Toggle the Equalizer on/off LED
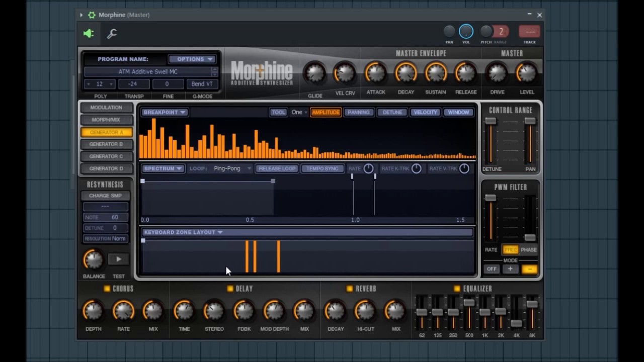 tap(457, 289)
